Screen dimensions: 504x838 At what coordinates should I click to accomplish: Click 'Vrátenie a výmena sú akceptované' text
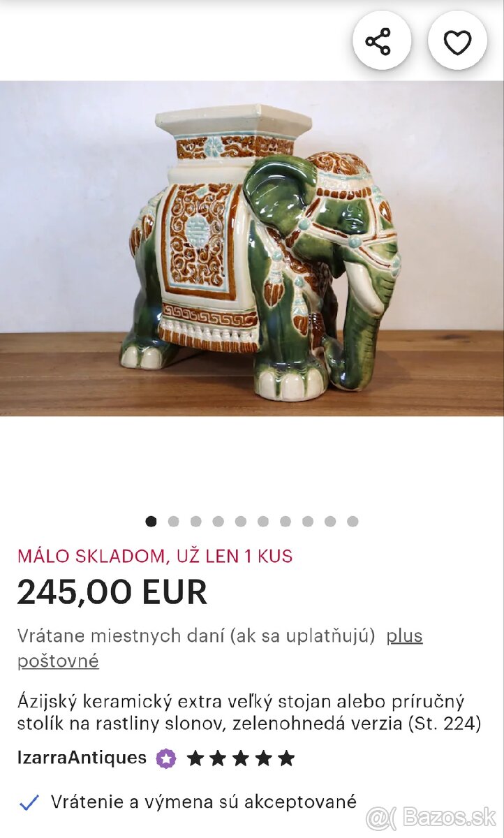pos(204,802)
